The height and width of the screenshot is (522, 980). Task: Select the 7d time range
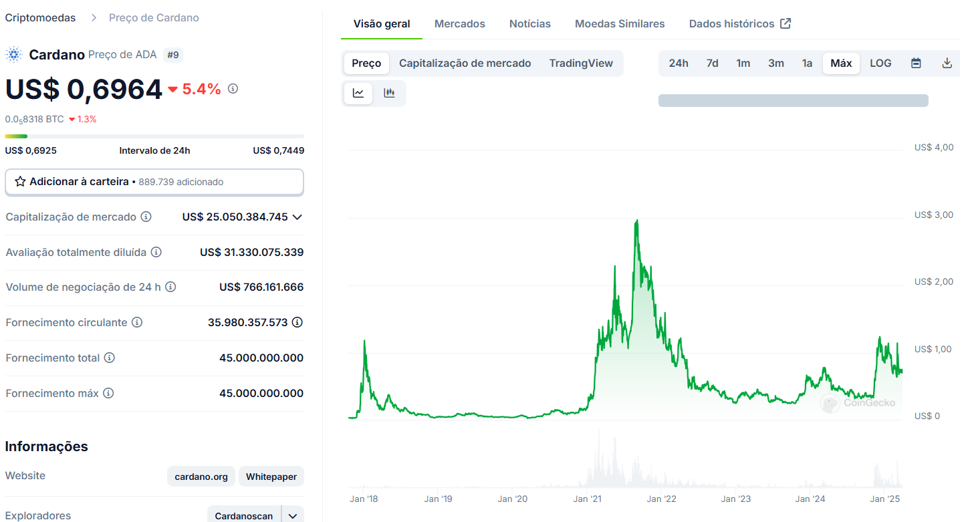tap(713, 63)
